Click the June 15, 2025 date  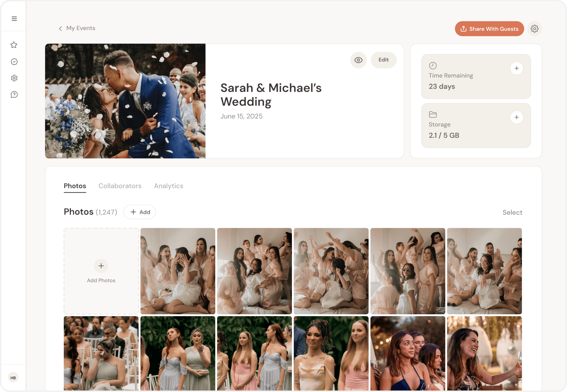click(x=242, y=116)
